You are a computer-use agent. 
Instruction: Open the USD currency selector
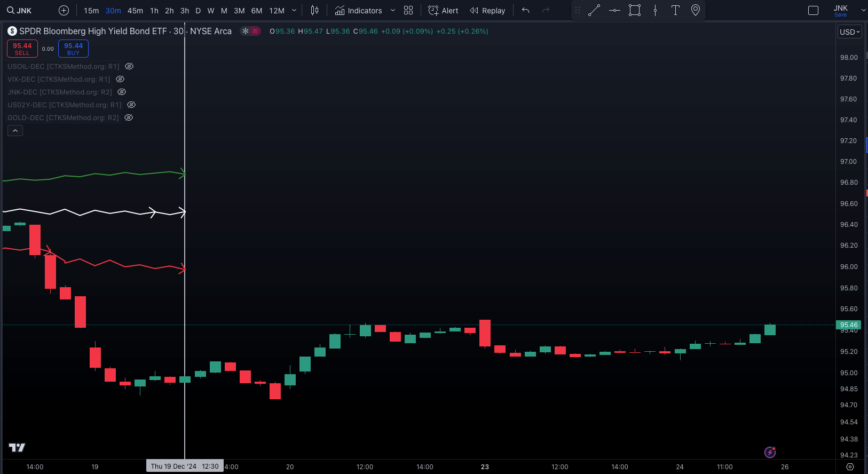[850, 32]
